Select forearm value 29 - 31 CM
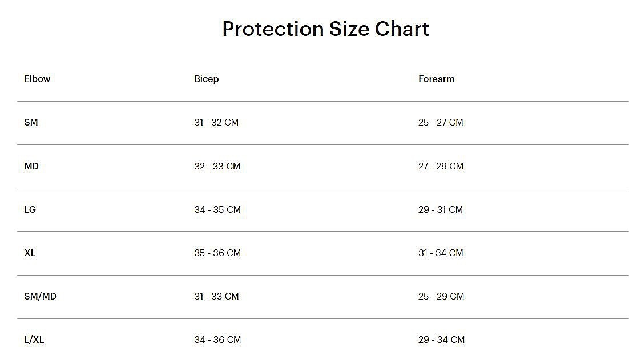Screen dimensions: 629x364 click(x=441, y=209)
